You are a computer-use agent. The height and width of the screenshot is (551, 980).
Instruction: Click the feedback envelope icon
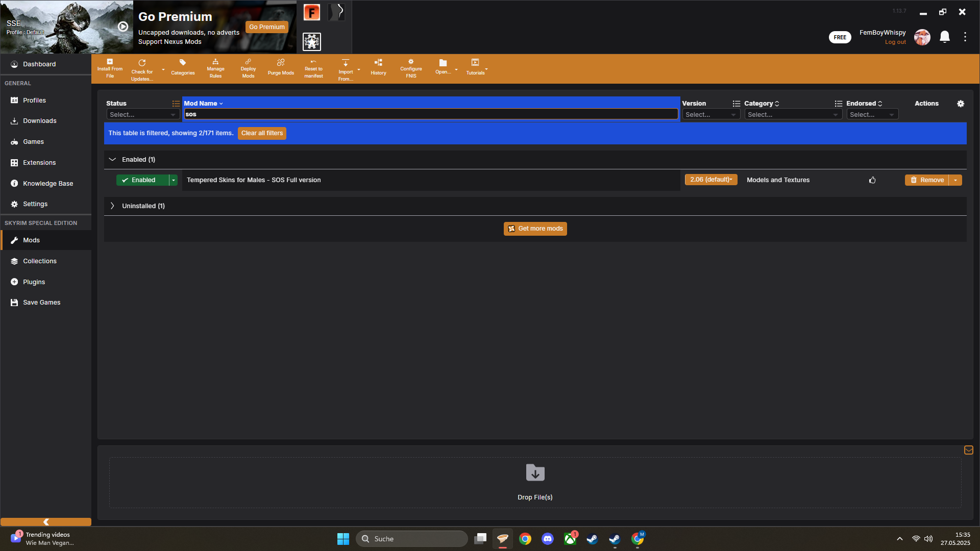click(969, 450)
